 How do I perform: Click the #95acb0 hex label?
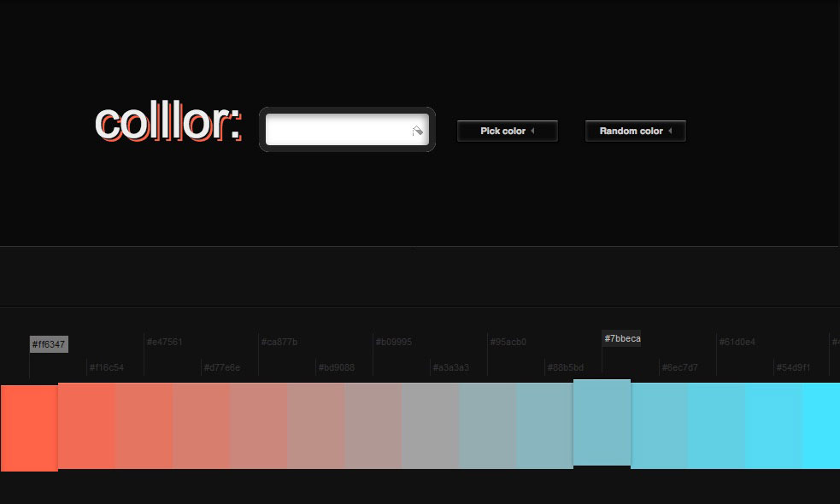tap(508, 342)
